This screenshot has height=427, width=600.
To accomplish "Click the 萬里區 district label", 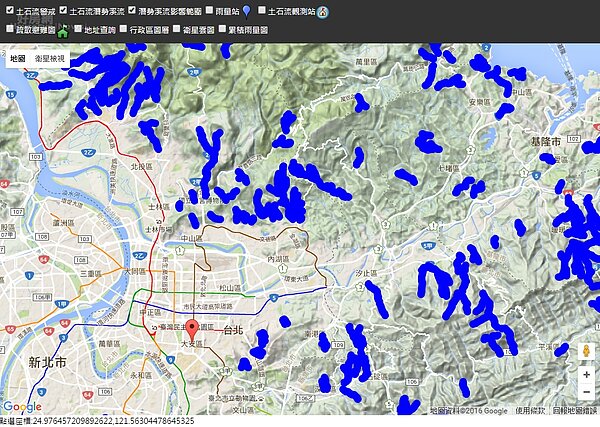I will pyautogui.click(x=366, y=62).
